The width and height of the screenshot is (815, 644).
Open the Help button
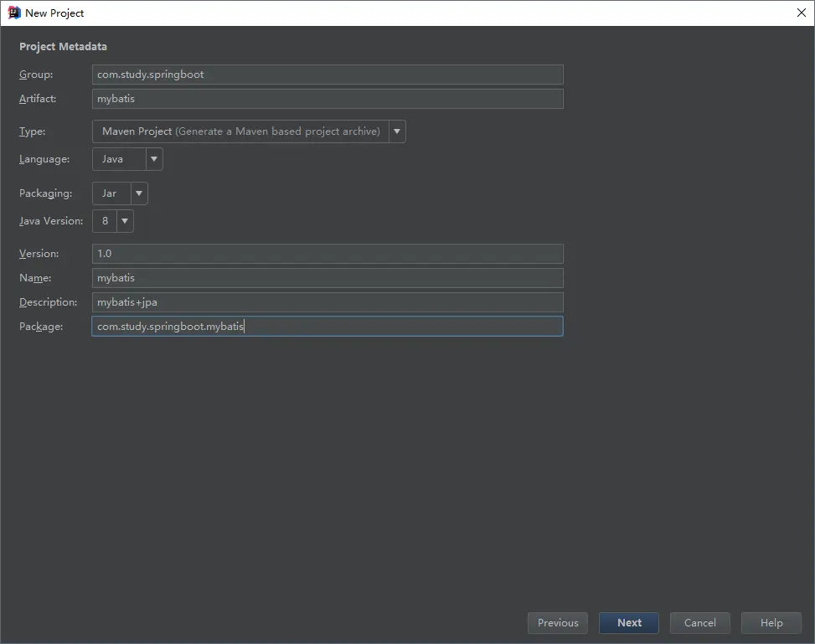coord(771,623)
